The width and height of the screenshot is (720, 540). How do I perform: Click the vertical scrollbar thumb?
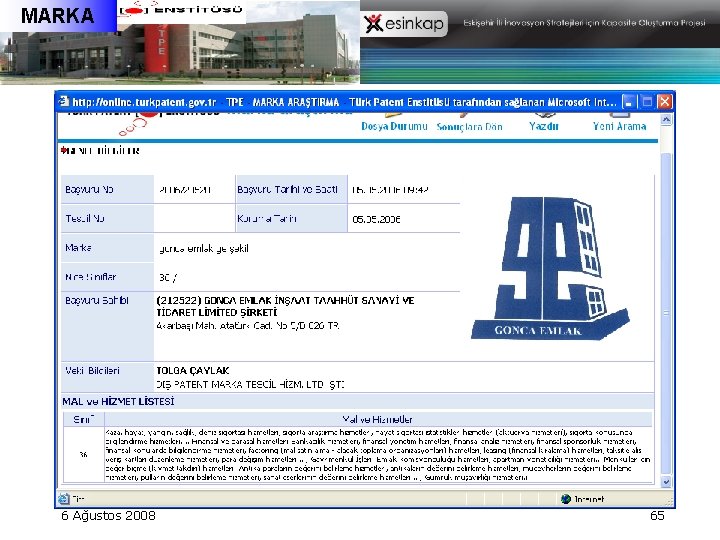point(666,313)
